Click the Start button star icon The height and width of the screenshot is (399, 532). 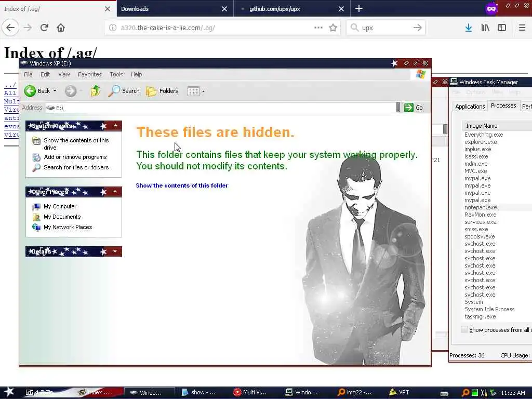pos(9,392)
